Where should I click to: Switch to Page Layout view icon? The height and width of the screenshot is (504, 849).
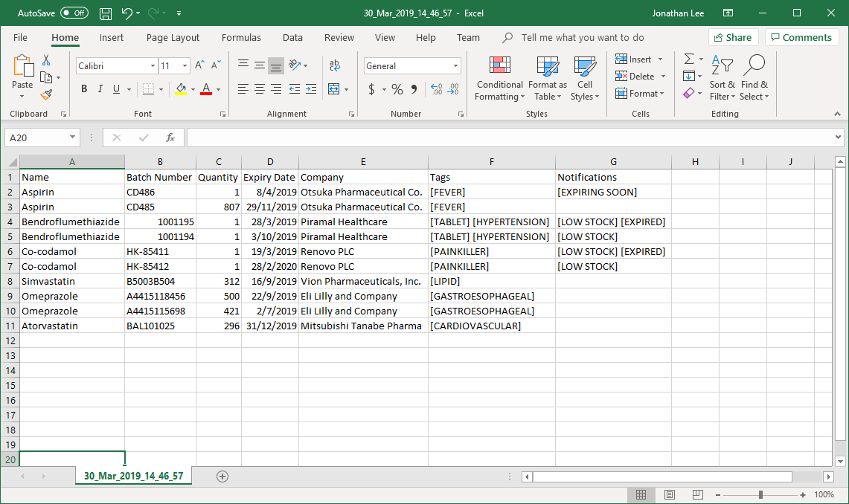click(670, 494)
